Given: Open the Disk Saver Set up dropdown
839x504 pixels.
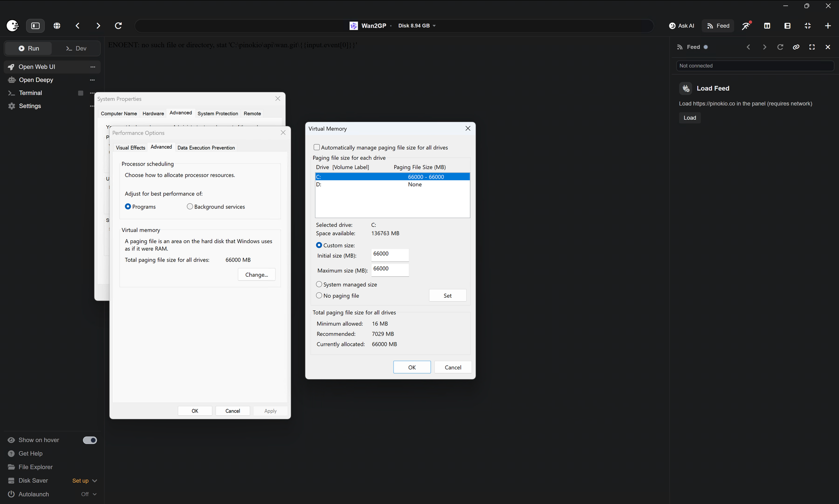Looking at the screenshot, I should pyautogui.click(x=85, y=481).
